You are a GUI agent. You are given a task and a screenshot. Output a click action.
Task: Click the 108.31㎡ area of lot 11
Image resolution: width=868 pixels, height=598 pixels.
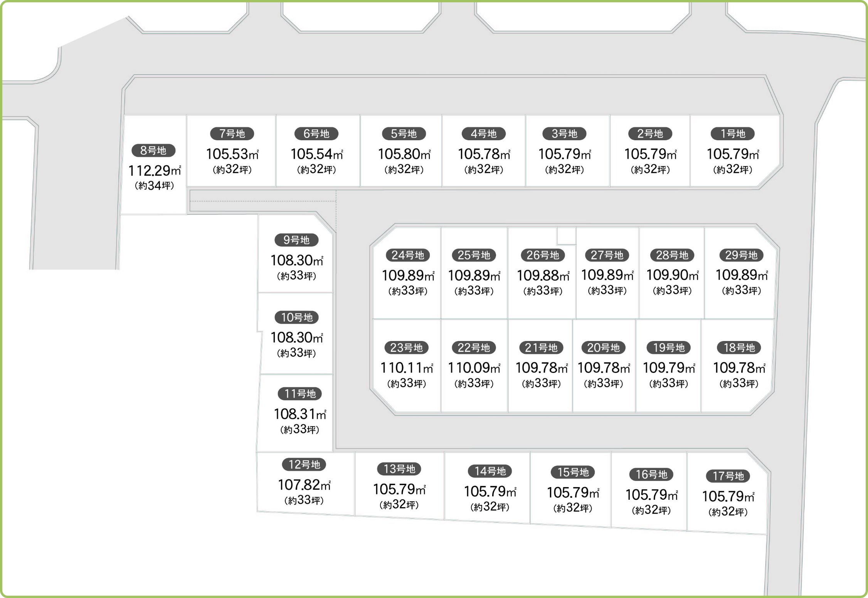click(x=300, y=414)
